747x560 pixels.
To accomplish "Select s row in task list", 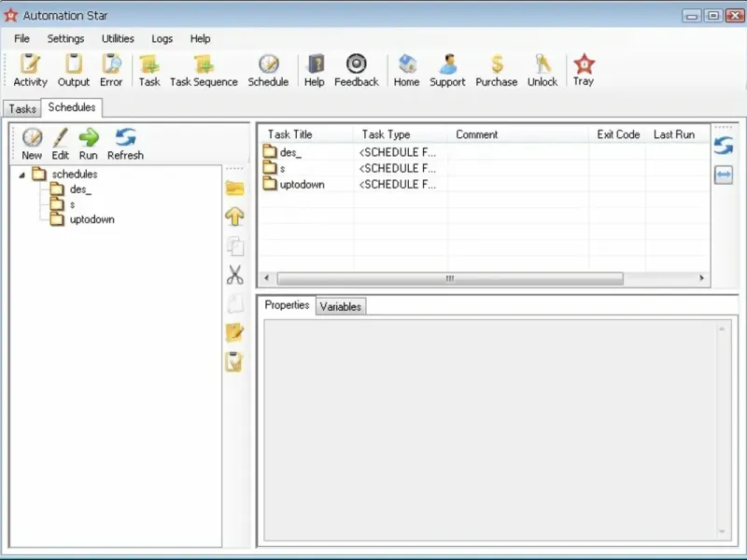I will [485, 168].
